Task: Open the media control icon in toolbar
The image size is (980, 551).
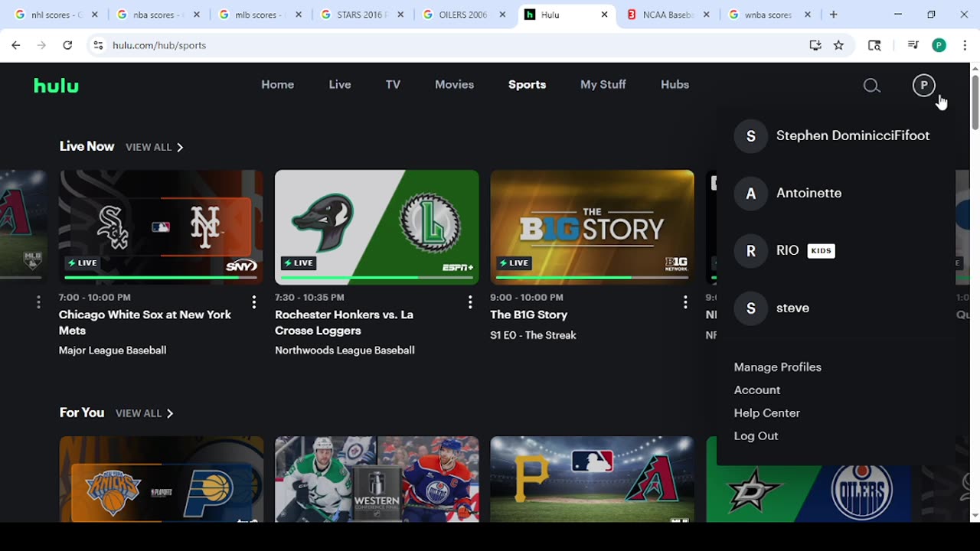Action: [913, 45]
